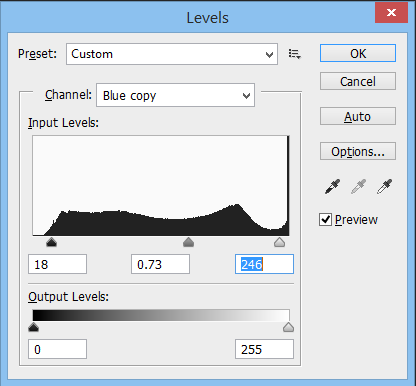Click the 'Channel:' label
Screen dimensions: 416x386
68,95
